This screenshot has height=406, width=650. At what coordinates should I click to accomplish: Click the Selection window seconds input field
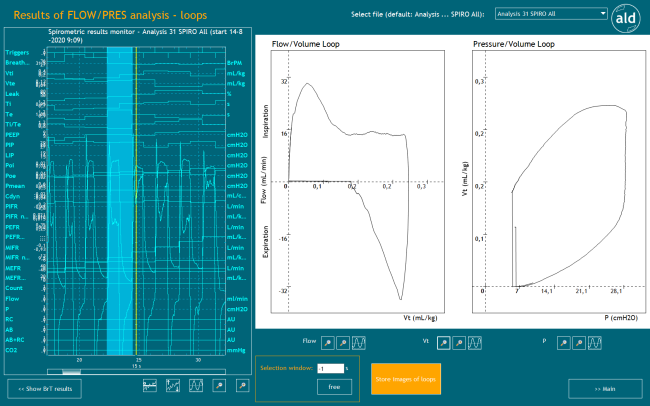330,368
